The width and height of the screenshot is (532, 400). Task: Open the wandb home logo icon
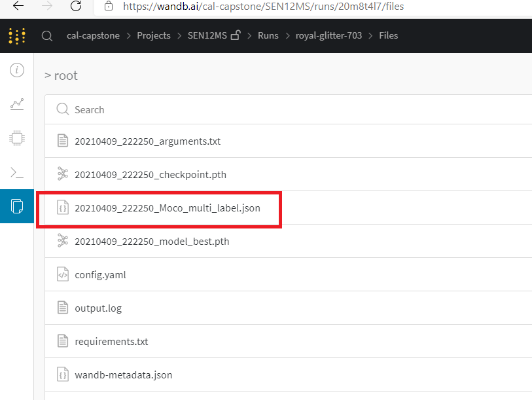(16, 35)
